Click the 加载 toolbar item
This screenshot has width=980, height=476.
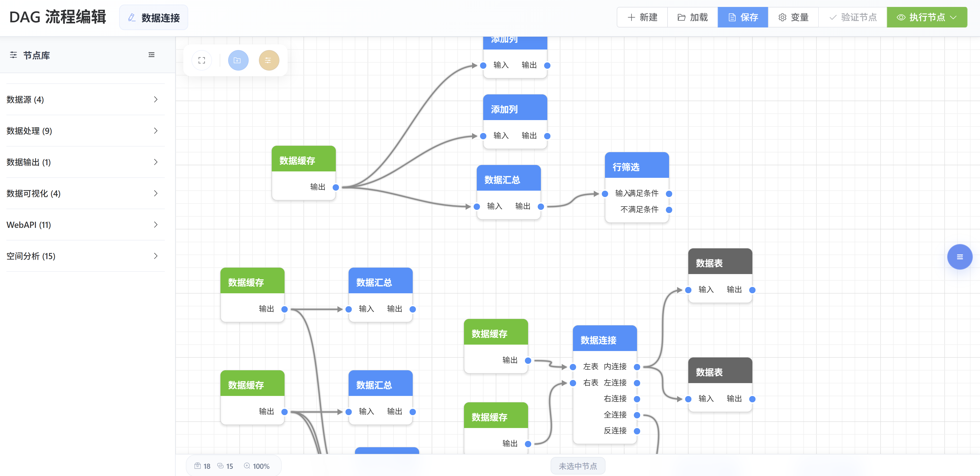[x=692, y=17]
